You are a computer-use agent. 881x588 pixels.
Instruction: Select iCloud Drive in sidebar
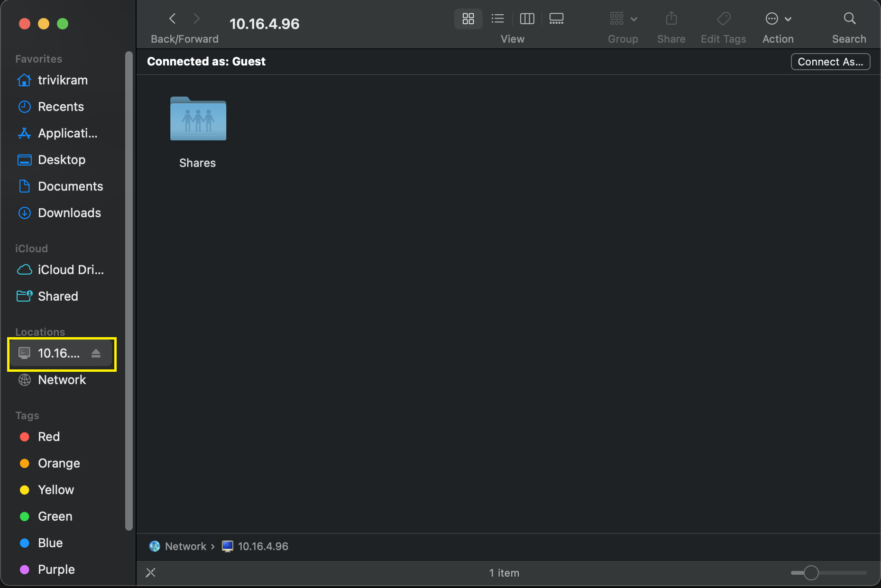click(x=70, y=270)
